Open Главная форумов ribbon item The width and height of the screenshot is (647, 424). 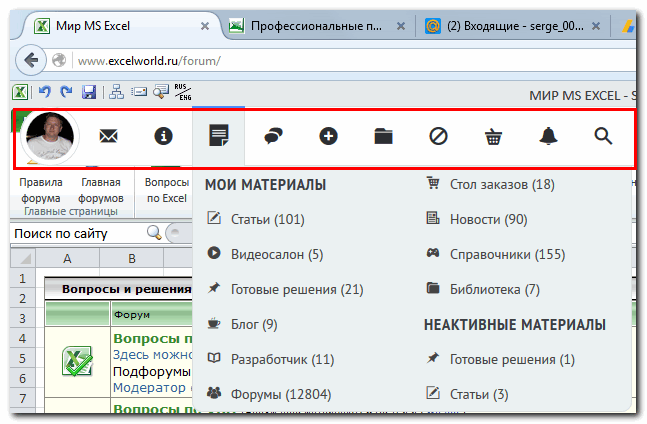101,190
